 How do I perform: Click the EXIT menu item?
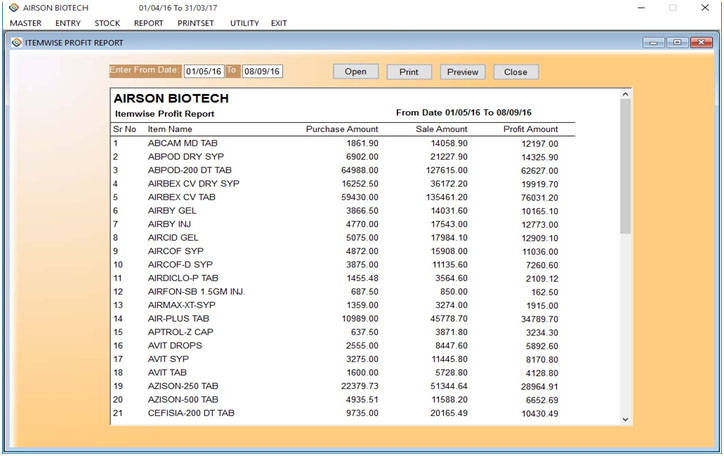coord(279,22)
